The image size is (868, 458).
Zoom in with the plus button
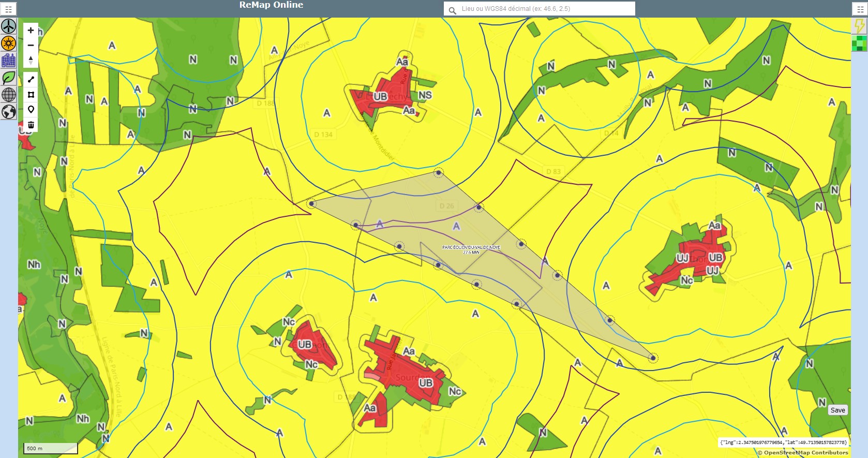(x=31, y=31)
